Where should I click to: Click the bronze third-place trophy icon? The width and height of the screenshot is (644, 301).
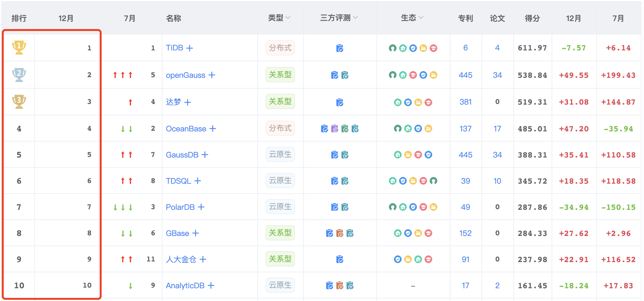[19, 101]
